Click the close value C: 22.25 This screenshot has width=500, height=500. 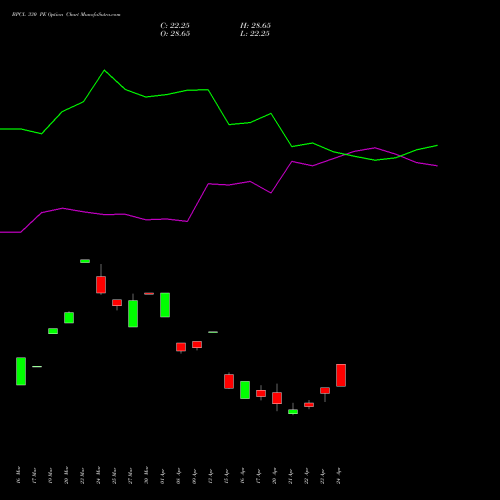(x=175, y=25)
